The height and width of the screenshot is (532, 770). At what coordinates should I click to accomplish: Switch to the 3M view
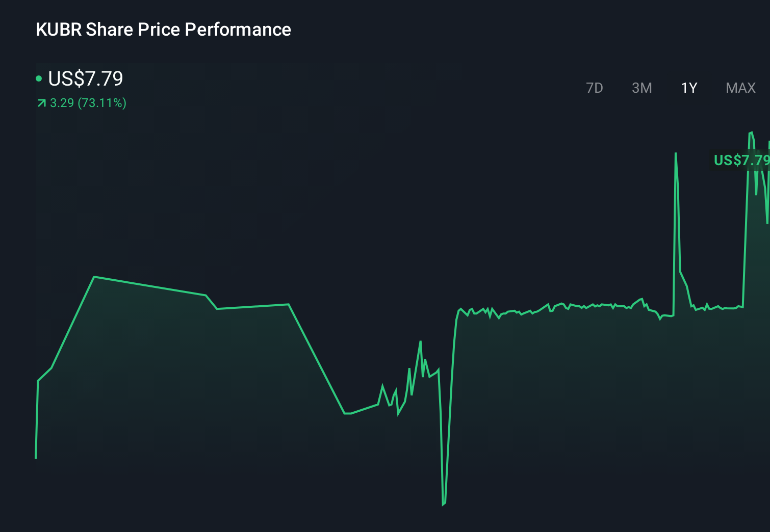tap(642, 88)
